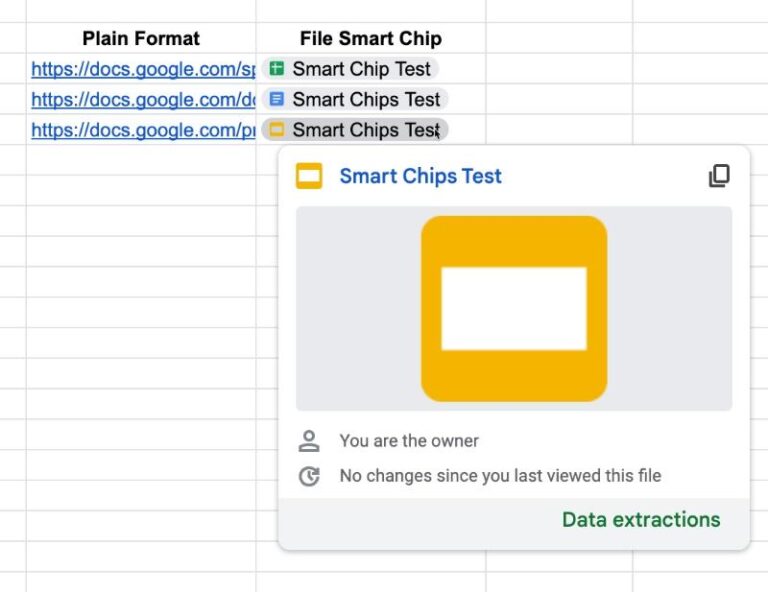
Task: Click the yellow Slides icon in card header
Action: 309,177
